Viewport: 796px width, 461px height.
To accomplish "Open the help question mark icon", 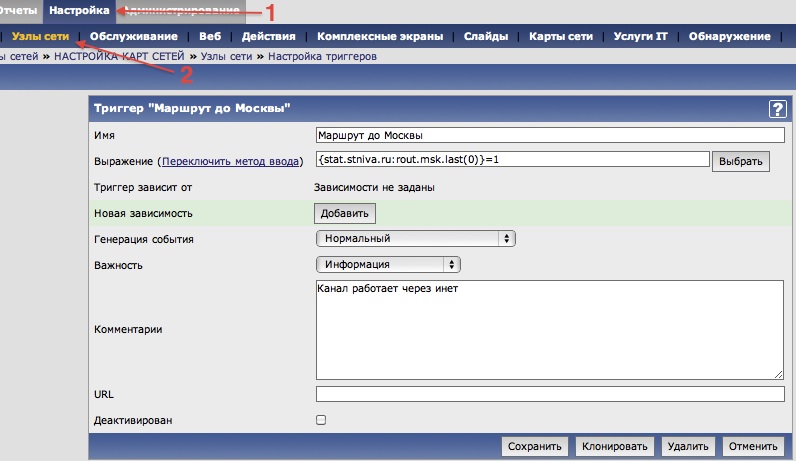I will pos(776,110).
